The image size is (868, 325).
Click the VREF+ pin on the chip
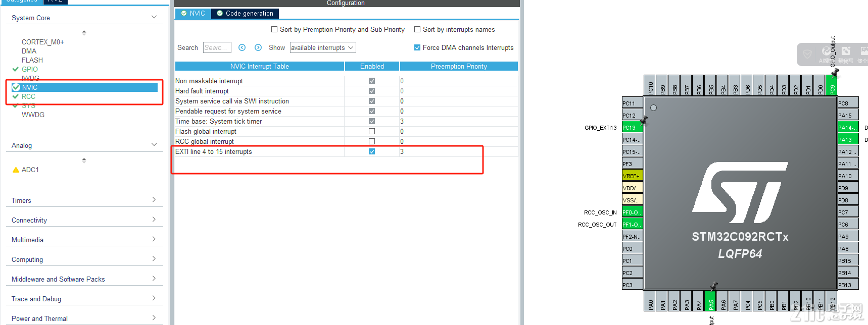(x=632, y=176)
